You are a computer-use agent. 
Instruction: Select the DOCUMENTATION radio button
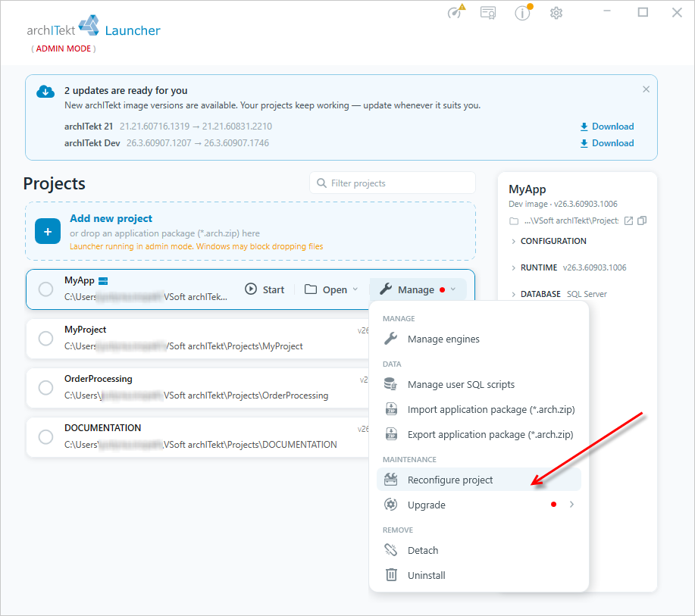pyautogui.click(x=45, y=437)
